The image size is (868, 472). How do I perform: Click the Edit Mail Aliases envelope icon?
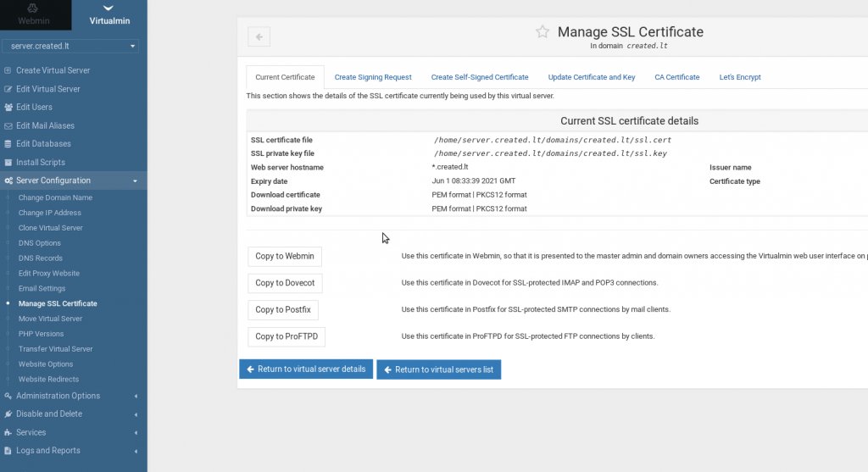8,126
